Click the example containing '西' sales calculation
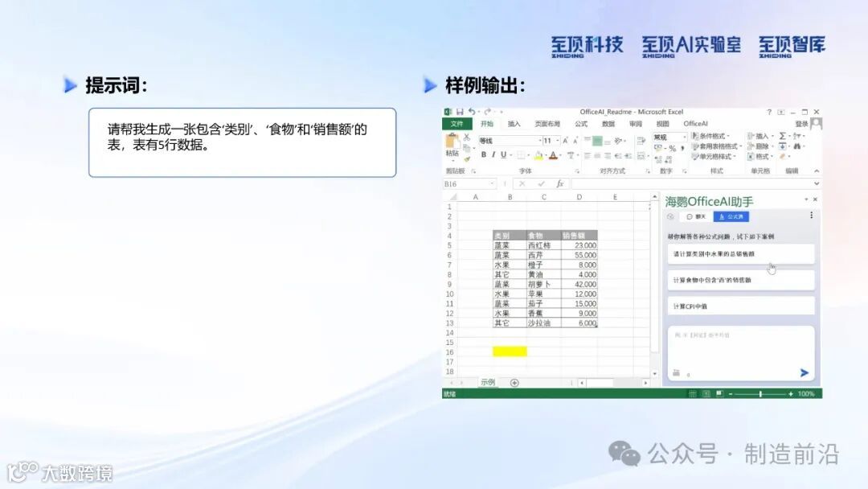 (741, 280)
